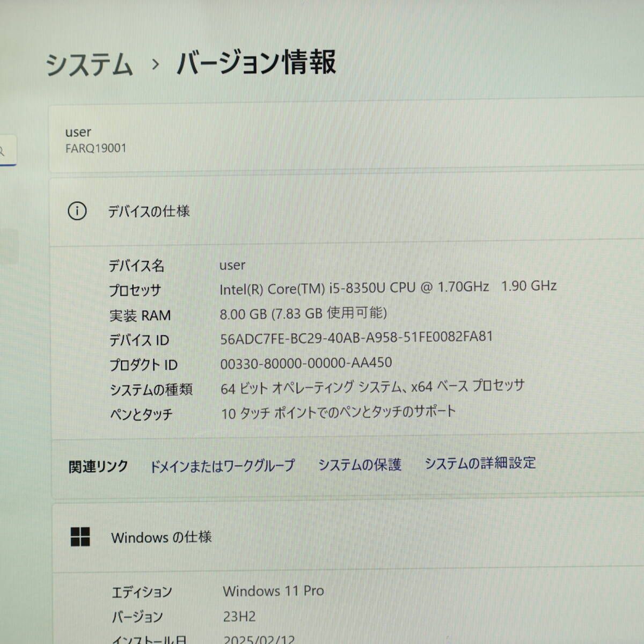Select the バージョン value 23H2
Image resolution: width=644 pixels, height=644 pixels.
(239, 617)
